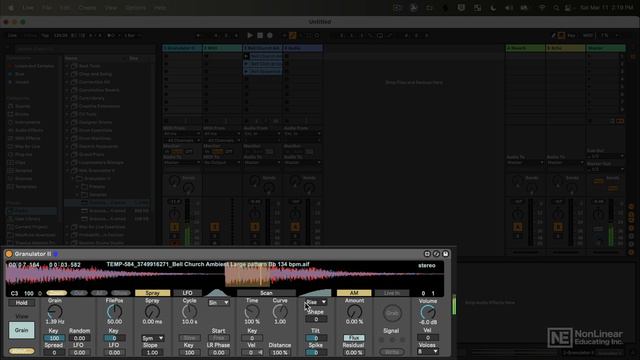The image size is (640, 360).
Task: Open the Rise envelope shape dropdown
Action: click(x=316, y=302)
